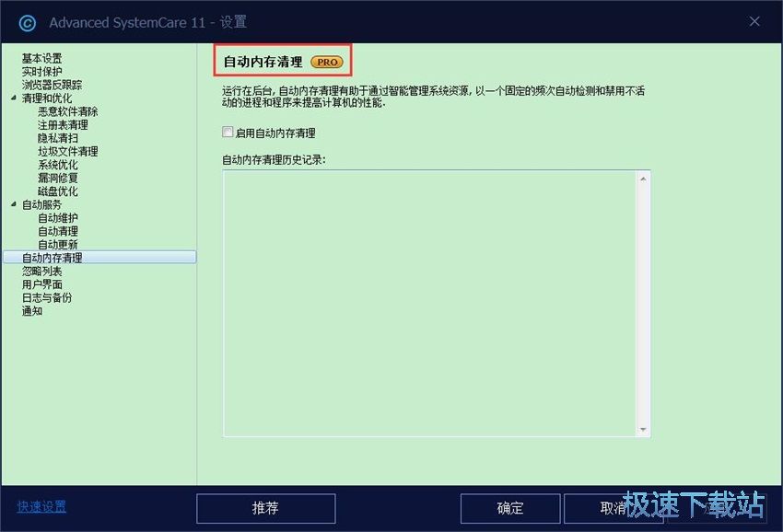Select 用户界面 item

(x=42, y=284)
